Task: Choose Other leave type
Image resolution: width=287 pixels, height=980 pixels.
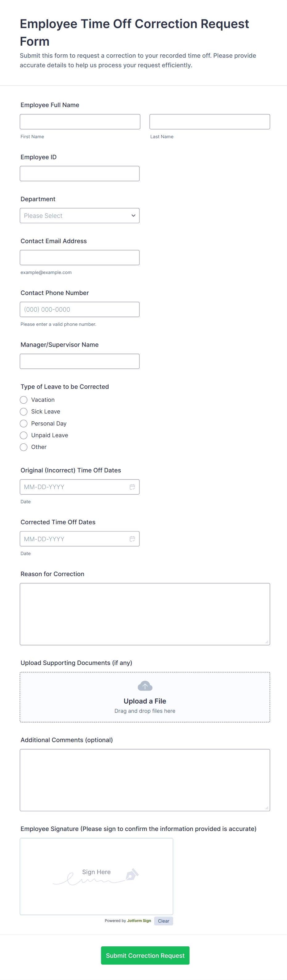Action: (23, 447)
